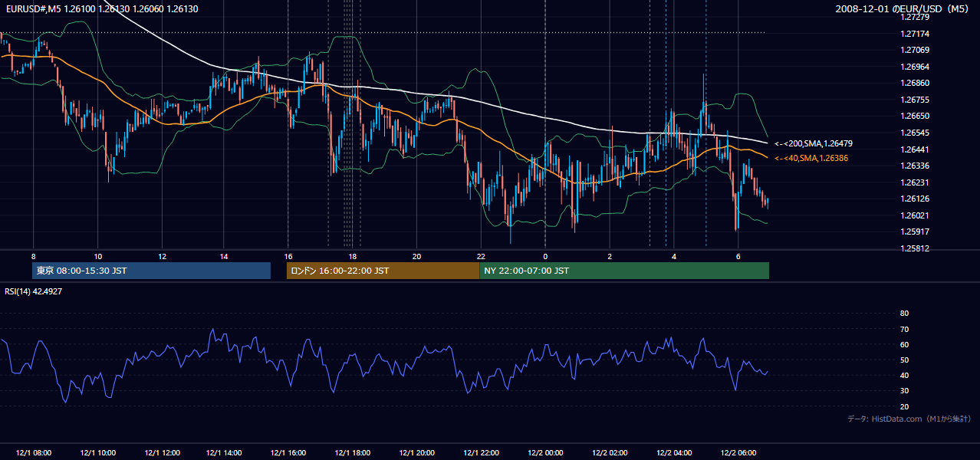Click the 12/1 16:00 time label

click(288, 453)
